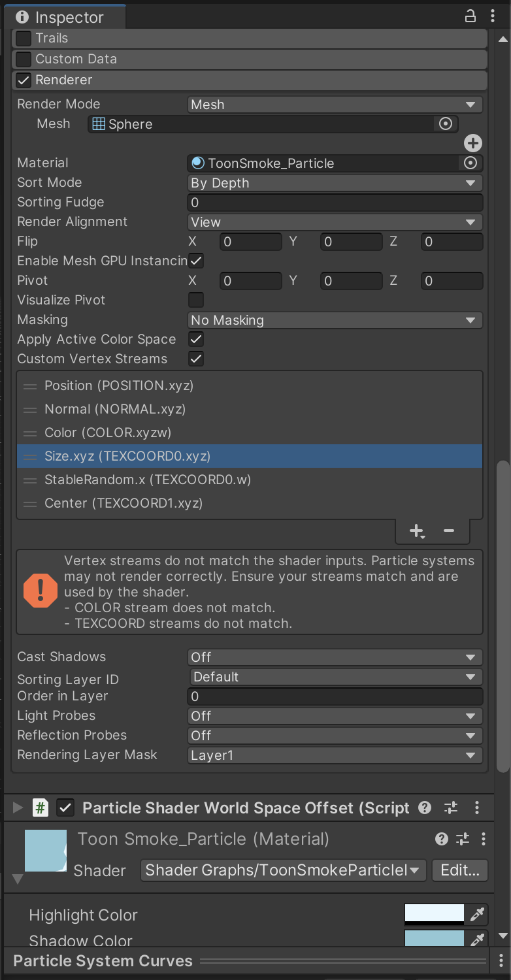This screenshot has height=980, width=511.
Task: Open the Render Mode dropdown
Action: pos(335,104)
